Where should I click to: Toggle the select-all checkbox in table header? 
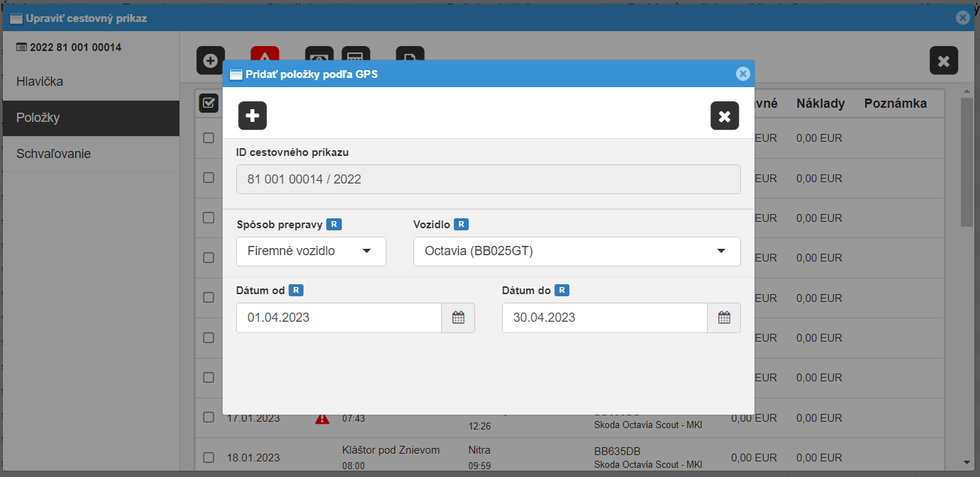coord(208,103)
